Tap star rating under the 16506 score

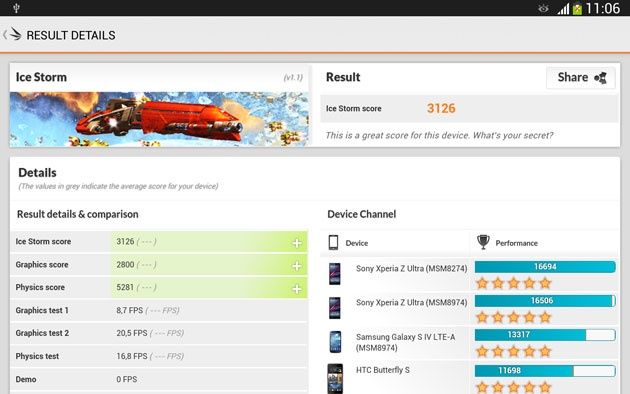(513, 318)
